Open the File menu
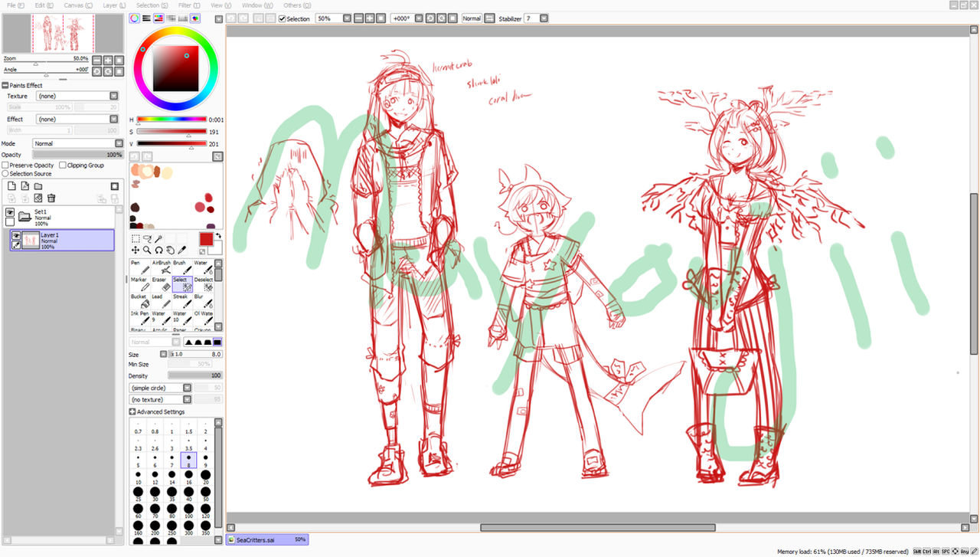The width and height of the screenshot is (980, 557). (x=15, y=5)
